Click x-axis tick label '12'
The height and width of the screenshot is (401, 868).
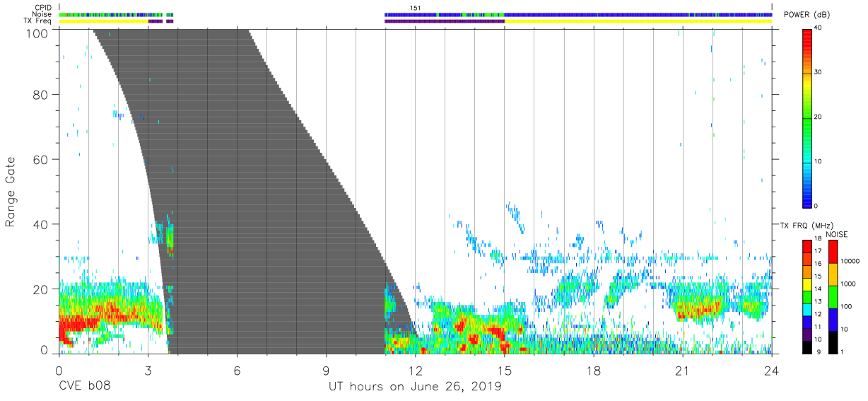pyautogui.click(x=415, y=370)
